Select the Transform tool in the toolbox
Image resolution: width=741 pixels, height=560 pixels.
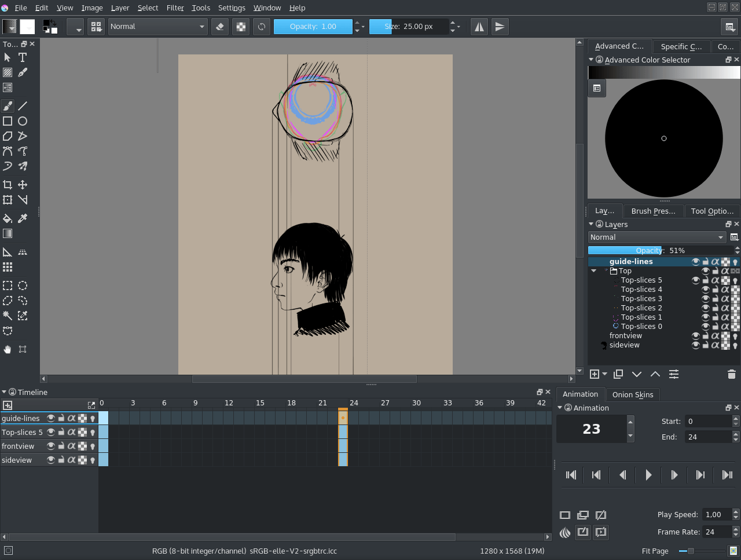pyautogui.click(x=8, y=199)
